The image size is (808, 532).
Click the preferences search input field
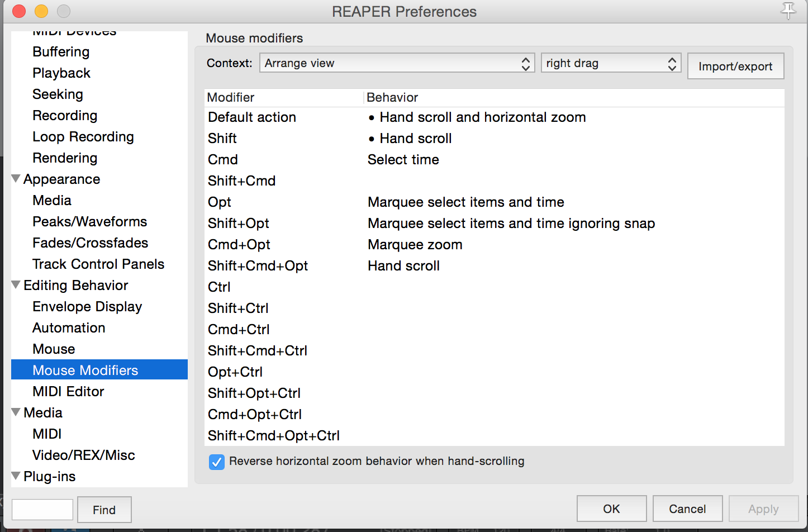(x=42, y=510)
